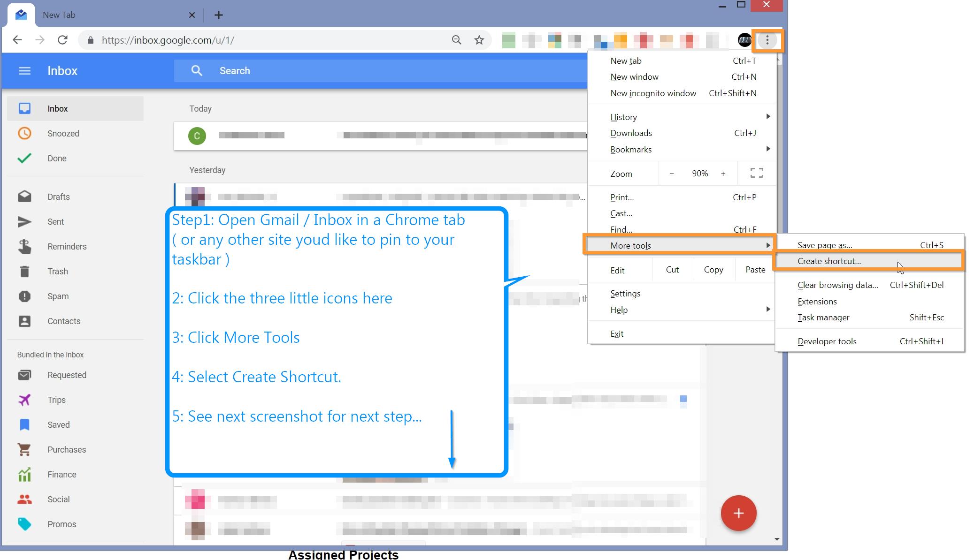Click the Settings menu item
974x560 pixels.
[x=624, y=293]
